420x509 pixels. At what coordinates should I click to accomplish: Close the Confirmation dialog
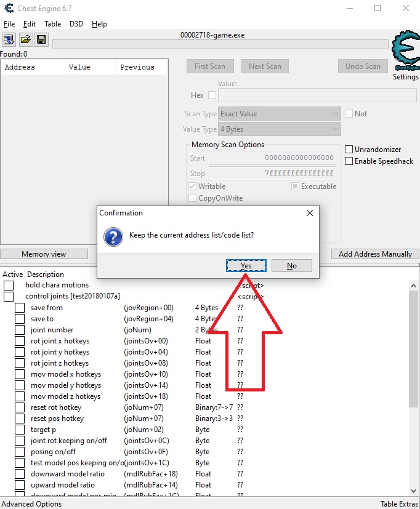click(310, 213)
